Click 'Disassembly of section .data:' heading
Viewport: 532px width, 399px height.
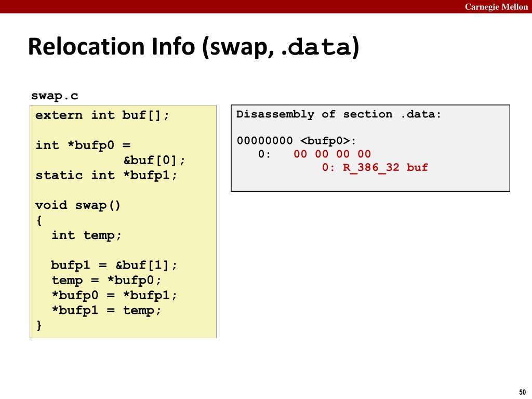point(339,114)
